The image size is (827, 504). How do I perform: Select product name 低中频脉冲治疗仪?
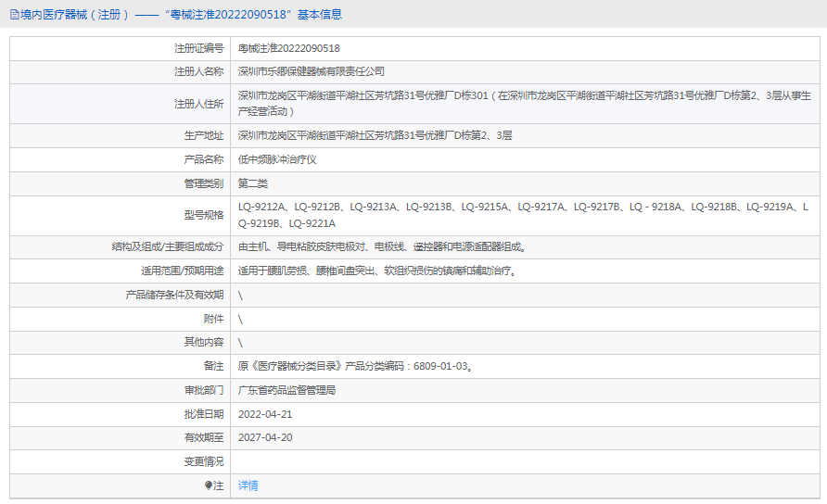[277, 159]
